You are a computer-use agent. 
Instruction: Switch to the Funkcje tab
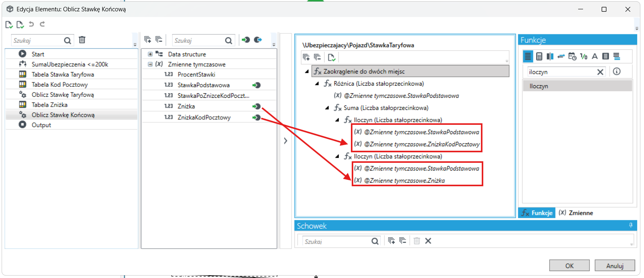pos(537,213)
